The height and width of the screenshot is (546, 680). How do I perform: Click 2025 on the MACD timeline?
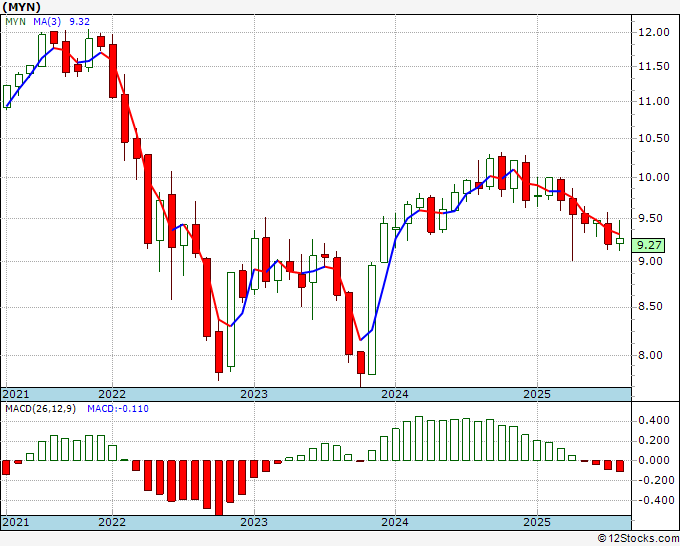click(x=537, y=522)
